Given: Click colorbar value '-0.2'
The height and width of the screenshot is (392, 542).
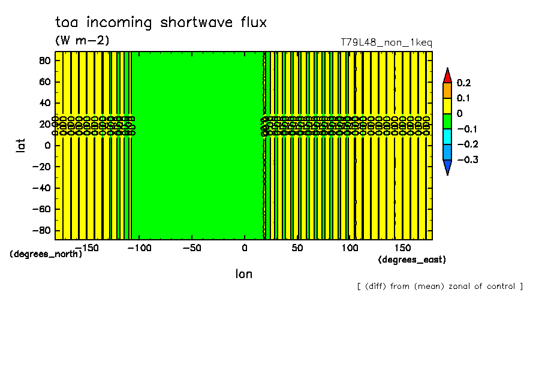Looking at the screenshot, I should (468, 144).
